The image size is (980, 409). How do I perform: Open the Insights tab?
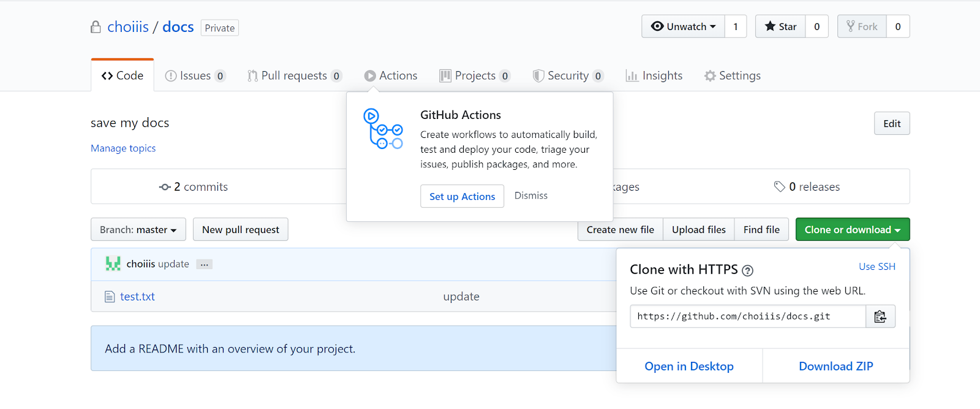[654, 75]
